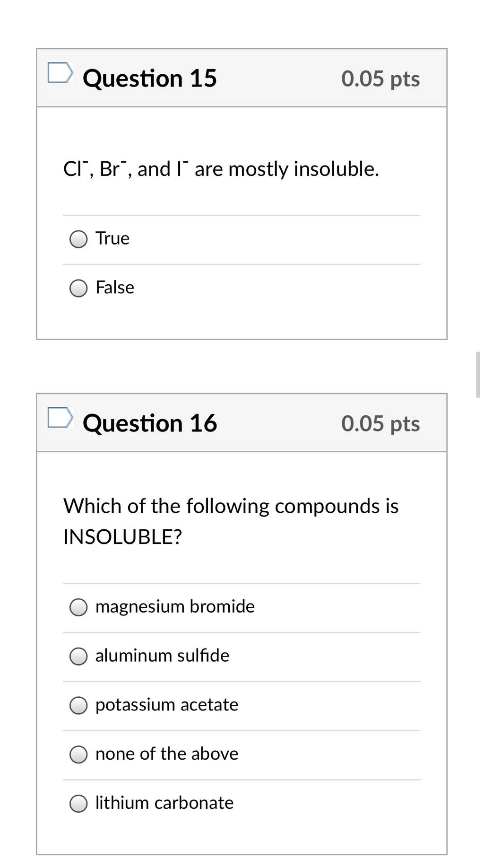The image size is (484, 868).
Task: Click the halide solubility statement text
Action: pos(221,169)
